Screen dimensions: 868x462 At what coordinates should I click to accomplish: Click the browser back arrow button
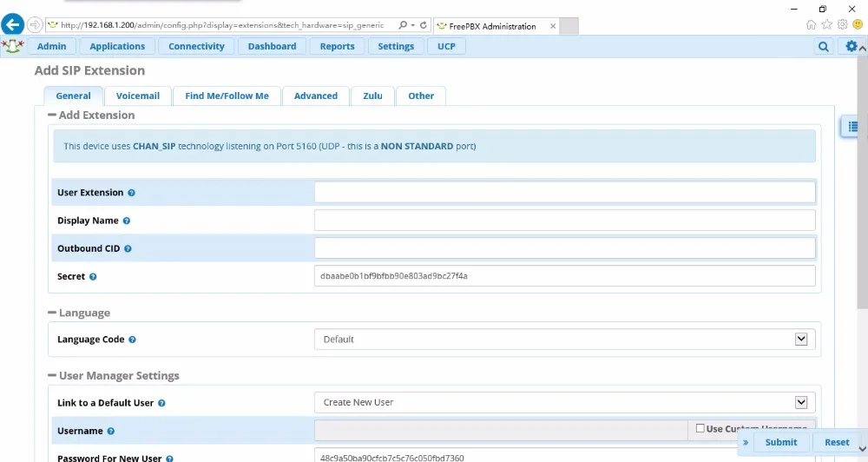(12, 24)
